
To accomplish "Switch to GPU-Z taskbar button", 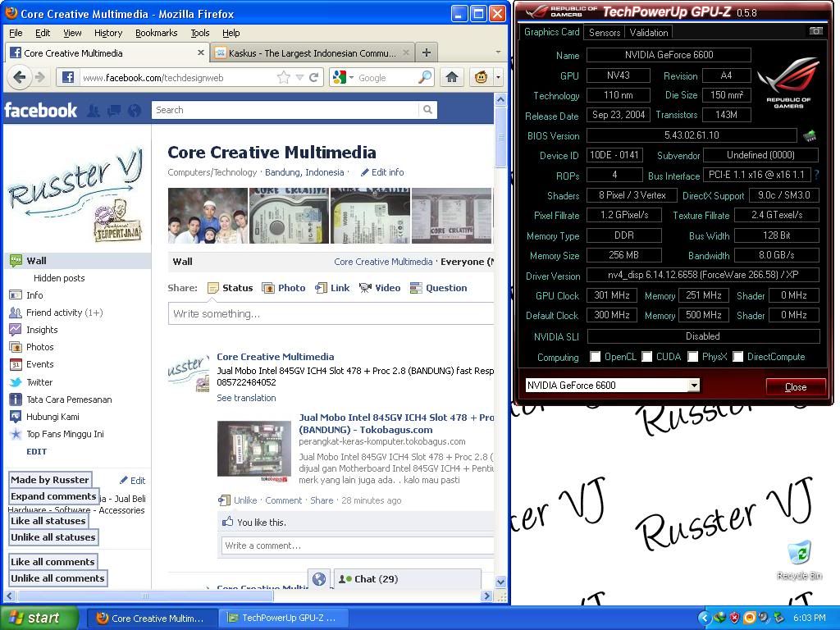I will point(283,618).
